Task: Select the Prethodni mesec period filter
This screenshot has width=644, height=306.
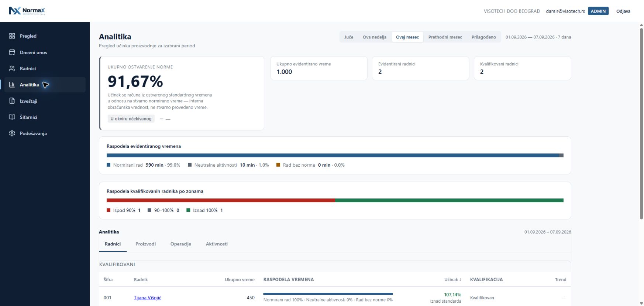Action: click(445, 37)
